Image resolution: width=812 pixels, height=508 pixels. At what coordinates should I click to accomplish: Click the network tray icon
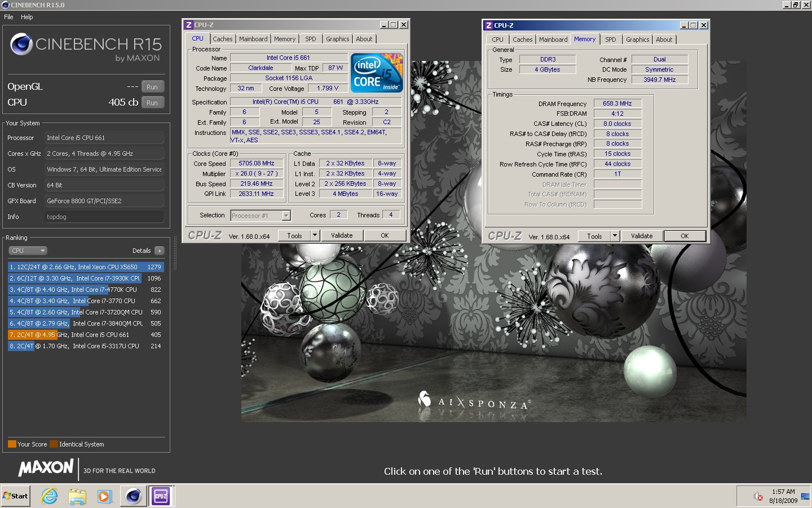point(805,497)
